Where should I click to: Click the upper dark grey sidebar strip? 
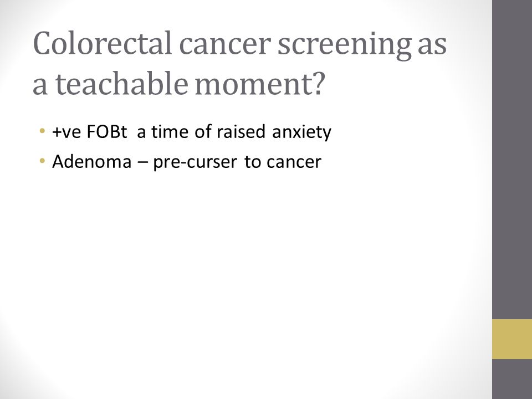point(512,160)
